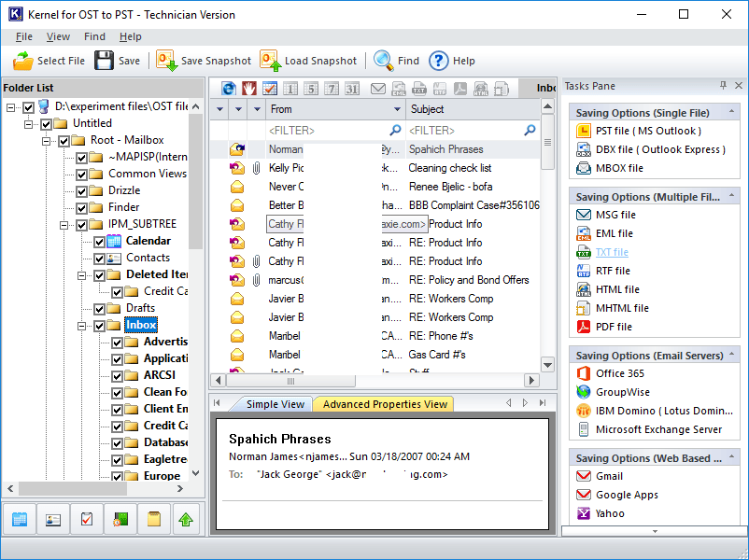The image size is (749, 560).
Task: Click the calendar icon below the folder list
Action: [x=20, y=519]
